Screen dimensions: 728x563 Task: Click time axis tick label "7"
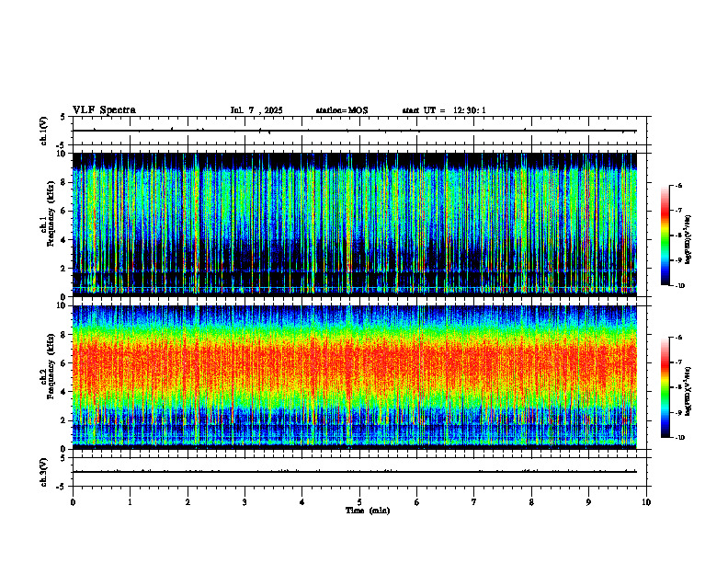click(x=474, y=502)
